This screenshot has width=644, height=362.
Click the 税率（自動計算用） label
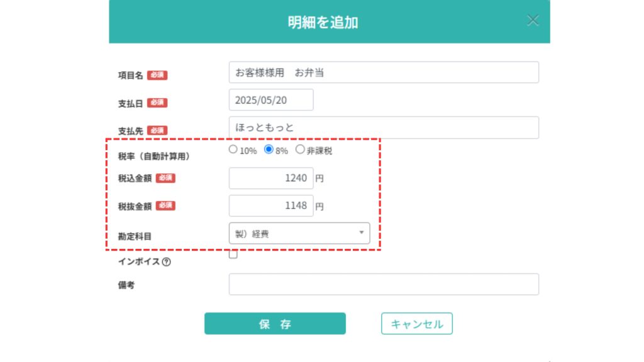(x=154, y=156)
